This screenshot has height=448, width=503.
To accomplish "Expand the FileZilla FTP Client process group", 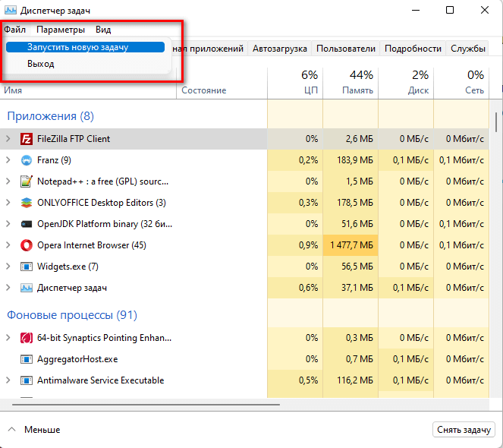I will point(8,139).
